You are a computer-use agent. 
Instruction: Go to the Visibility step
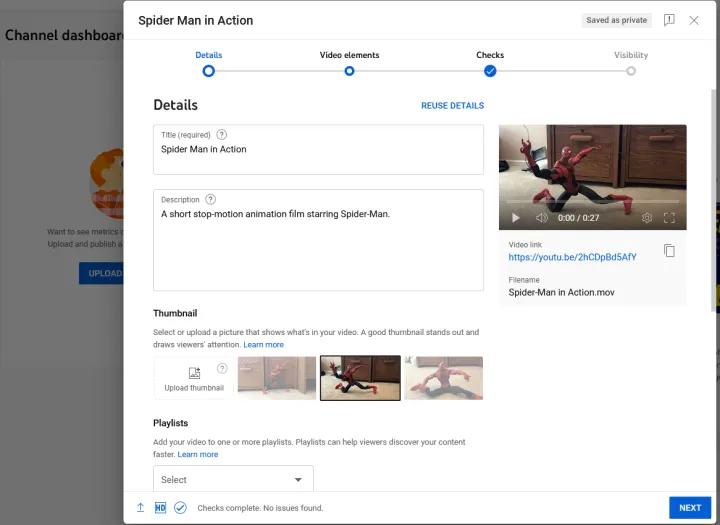point(630,70)
